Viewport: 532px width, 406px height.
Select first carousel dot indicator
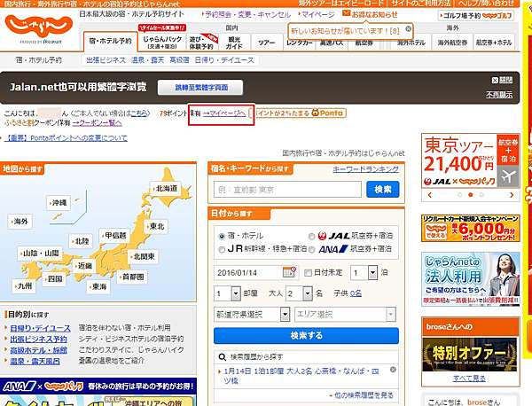point(459,195)
